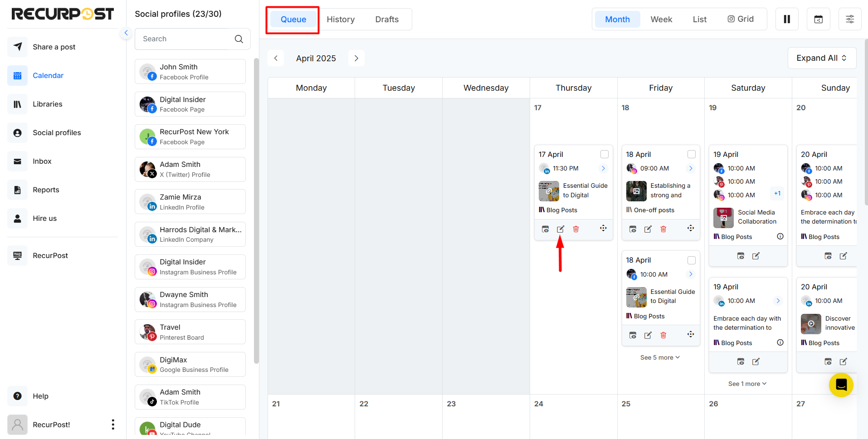
Task: Select the Grid view
Action: 741,19
